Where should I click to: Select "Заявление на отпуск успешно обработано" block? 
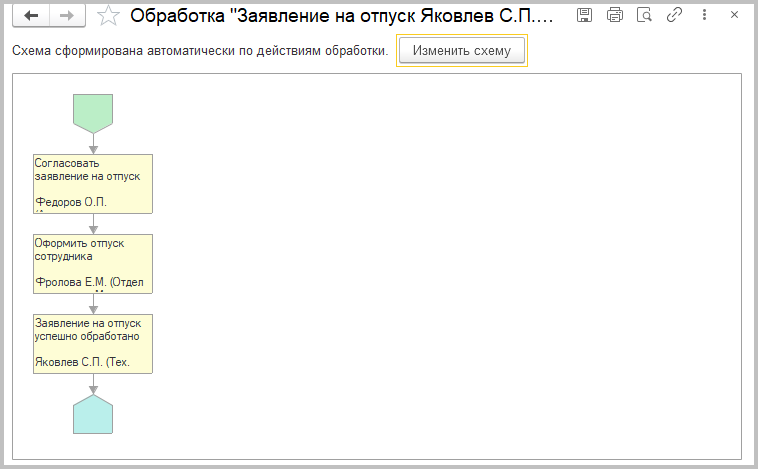point(93,331)
